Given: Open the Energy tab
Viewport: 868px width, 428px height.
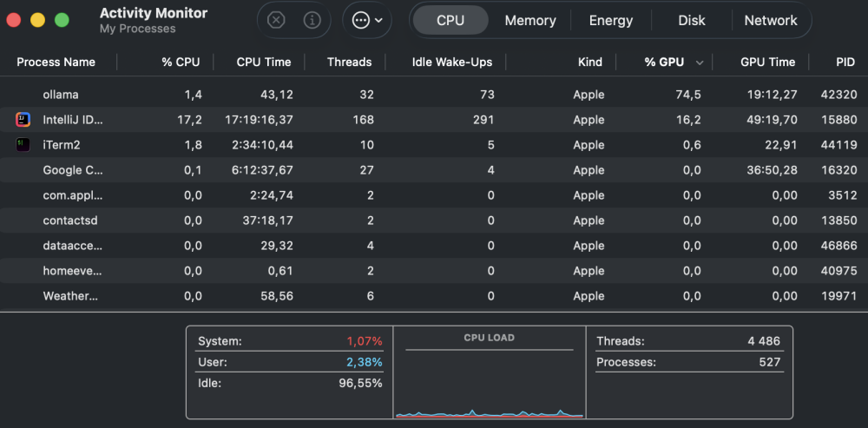Looking at the screenshot, I should coord(611,21).
